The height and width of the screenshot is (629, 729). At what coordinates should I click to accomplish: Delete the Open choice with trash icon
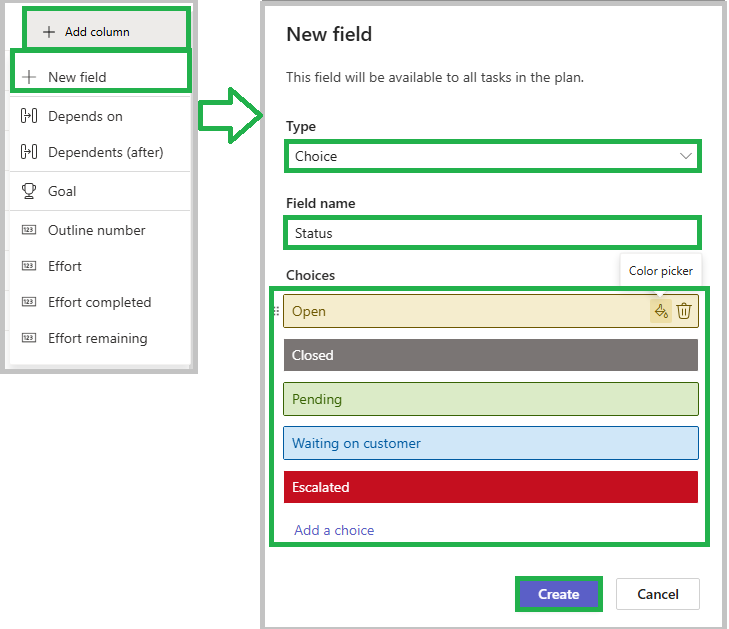pos(684,311)
